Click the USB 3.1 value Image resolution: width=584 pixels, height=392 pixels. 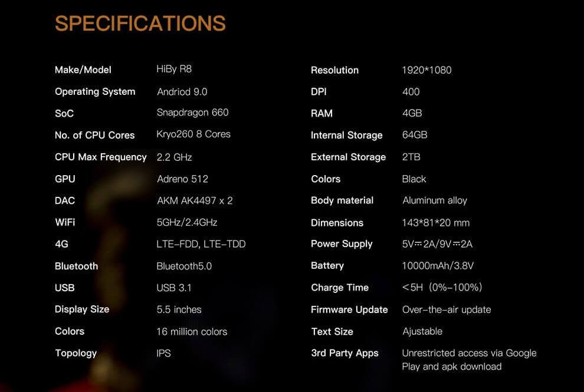174,288
